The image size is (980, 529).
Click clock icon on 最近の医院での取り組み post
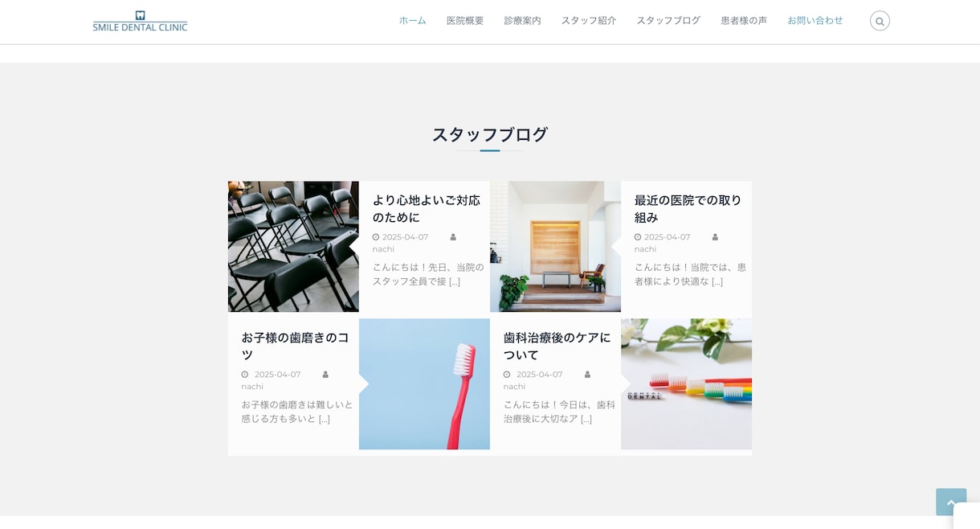638,237
